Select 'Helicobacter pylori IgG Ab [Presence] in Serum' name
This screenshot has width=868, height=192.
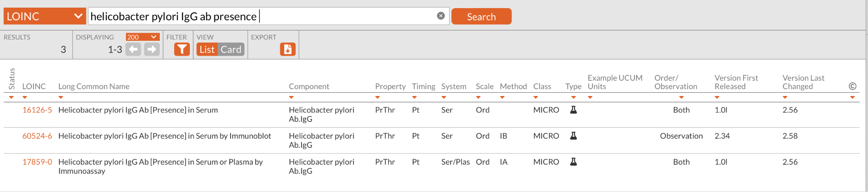tap(138, 110)
